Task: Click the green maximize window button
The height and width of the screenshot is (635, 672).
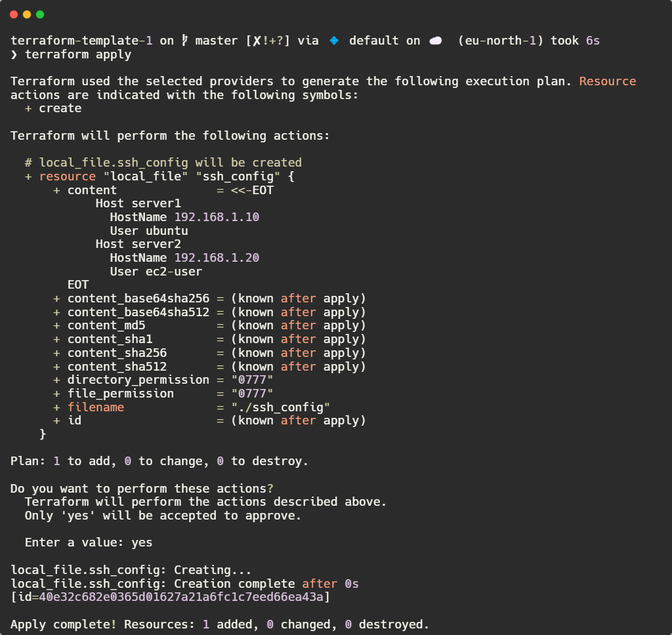Action: pyautogui.click(x=40, y=14)
